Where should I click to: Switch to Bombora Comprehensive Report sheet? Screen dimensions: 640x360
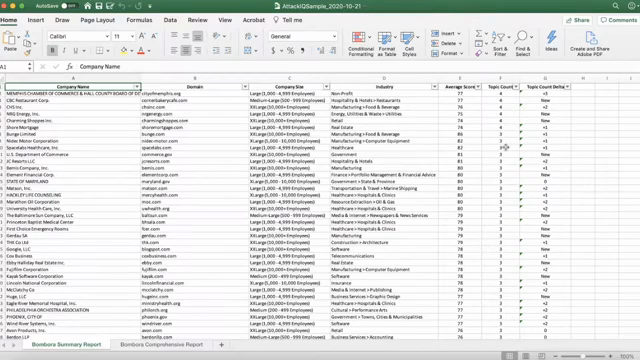click(x=162, y=344)
